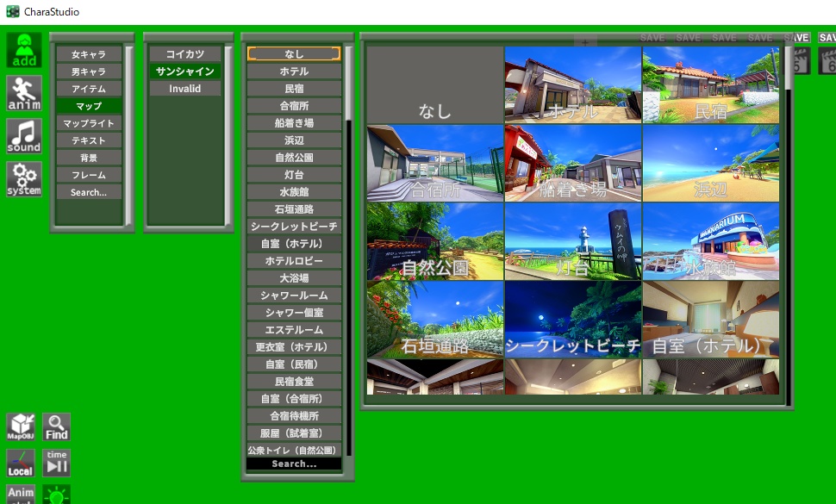
Task: Click the first SAVE slot button
Action: click(652, 37)
